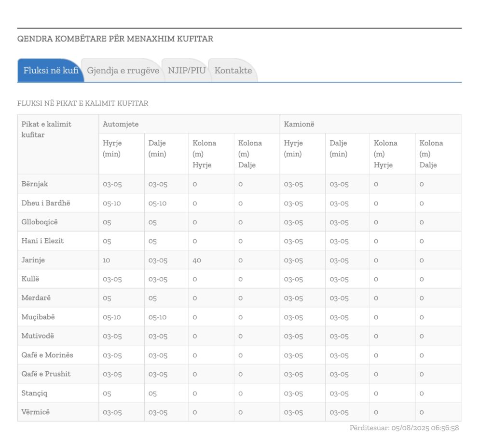
Task: Click Jarinje's entry column value of 40
Action: pos(197,260)
